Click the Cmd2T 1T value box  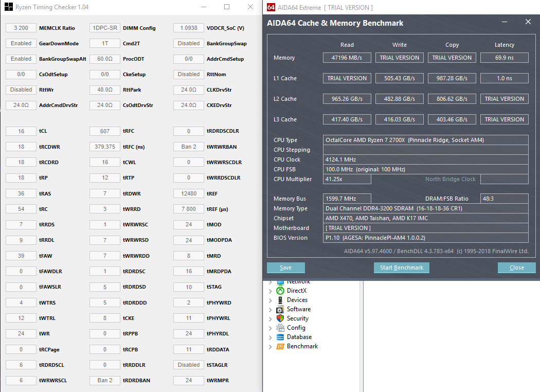point(105,43)
